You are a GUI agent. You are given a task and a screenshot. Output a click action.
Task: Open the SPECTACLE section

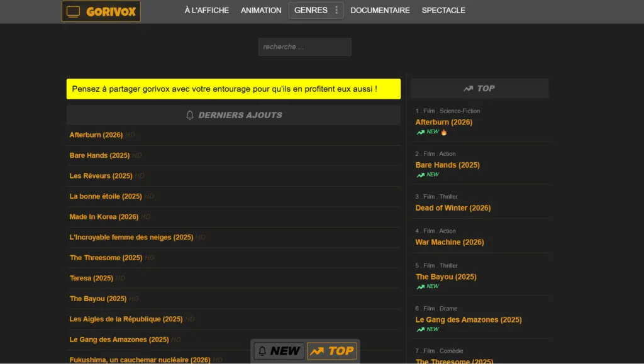click(443, 10)
